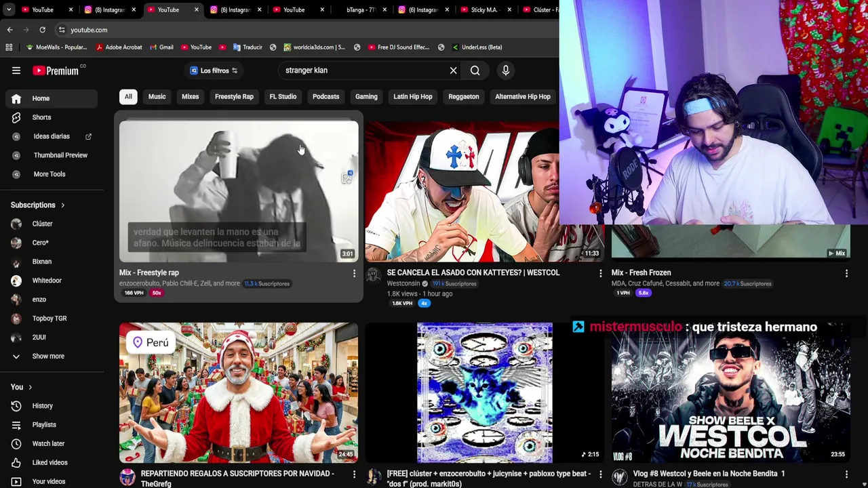Open the UnderLess (Beta) bookmark
This screenshot has height=488, width=868.
tap(477, 47)
